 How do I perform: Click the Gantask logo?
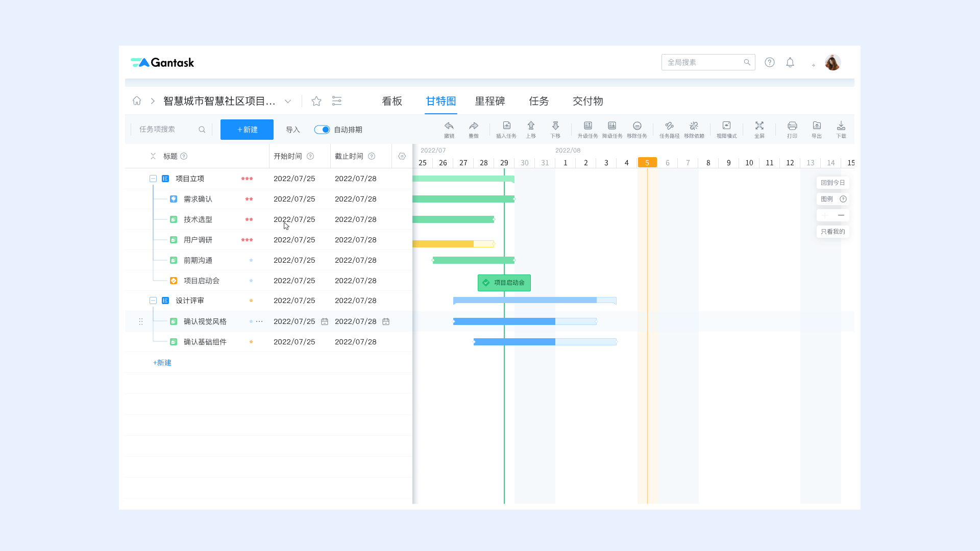pos(162,62)
